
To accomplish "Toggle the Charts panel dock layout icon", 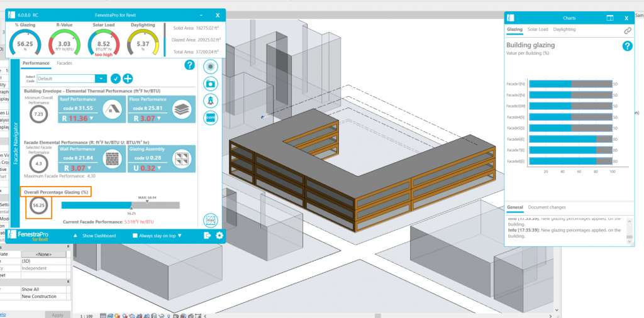I will point(610,18).
